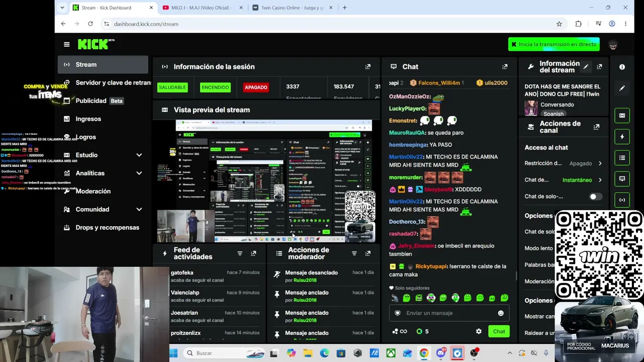The image size is (644, 362).
Task: Open Logros in the sidebar
Action: pyautogui.click(x=103, y=137)
